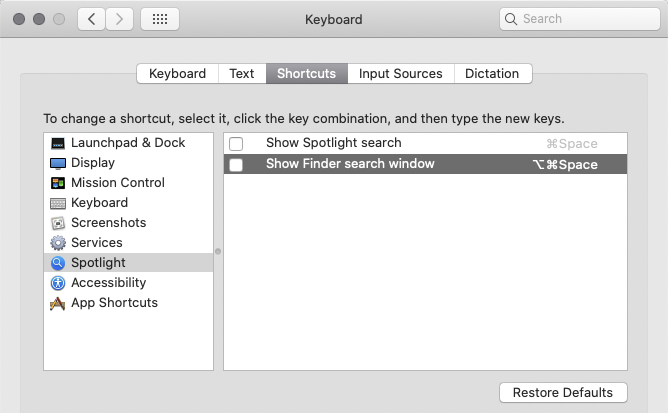
Task: Switch to the Text tab
Action: 242,74
